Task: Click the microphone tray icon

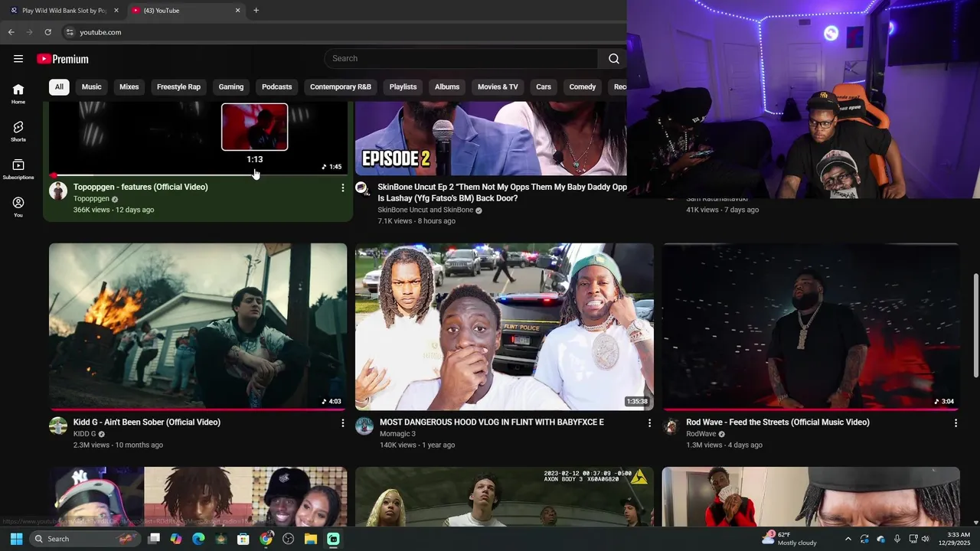Action: (x=897, y=539)
